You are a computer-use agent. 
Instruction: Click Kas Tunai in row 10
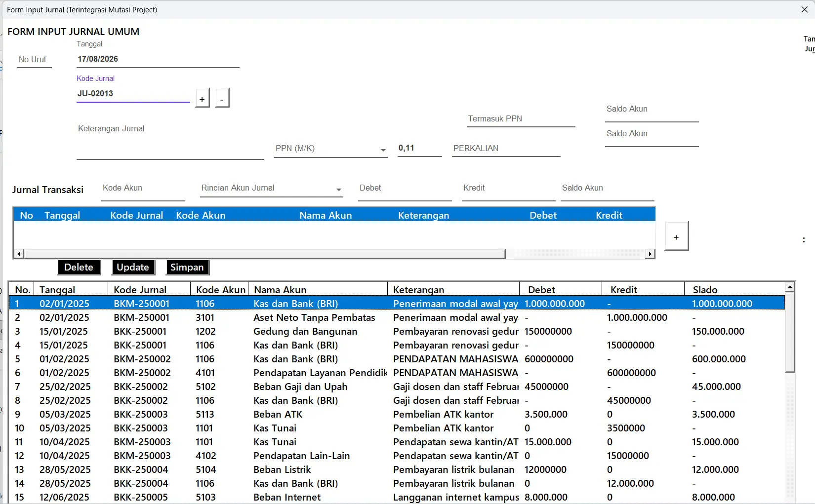pyautogui.click(x=275, y=428)
